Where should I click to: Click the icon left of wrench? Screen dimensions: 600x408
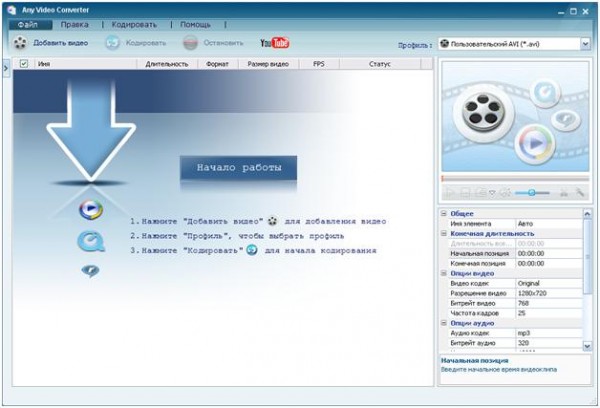[564, 193]
